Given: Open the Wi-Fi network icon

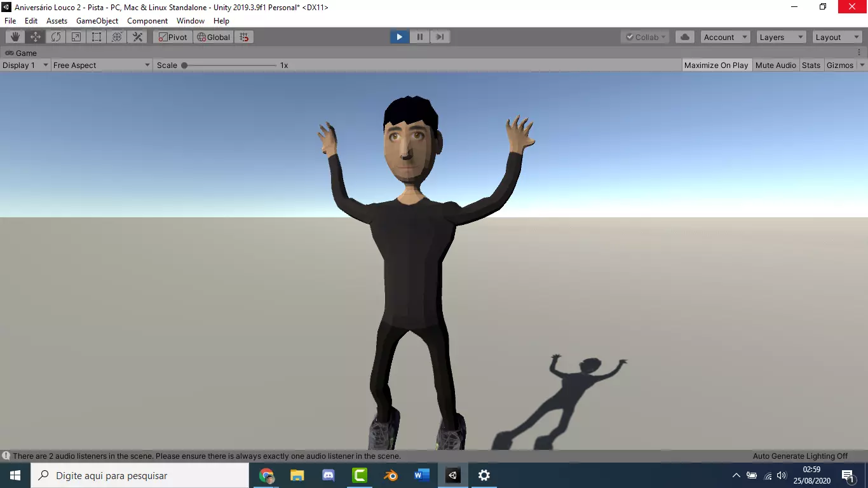Looking at the screenshot, I should click(x=767, y=475).
